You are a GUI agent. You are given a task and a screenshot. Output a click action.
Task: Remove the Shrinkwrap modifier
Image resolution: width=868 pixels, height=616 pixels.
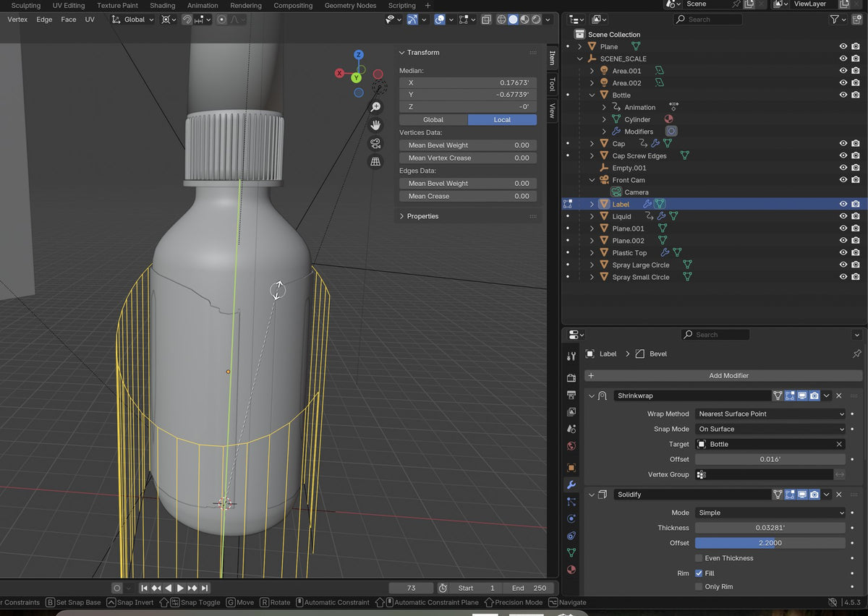tap(839, 395)
